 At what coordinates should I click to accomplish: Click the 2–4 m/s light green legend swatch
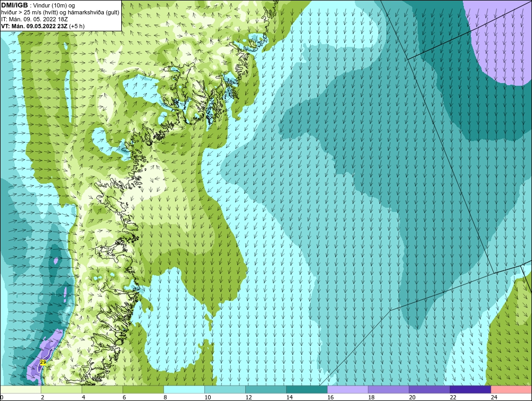click(61, 389)
